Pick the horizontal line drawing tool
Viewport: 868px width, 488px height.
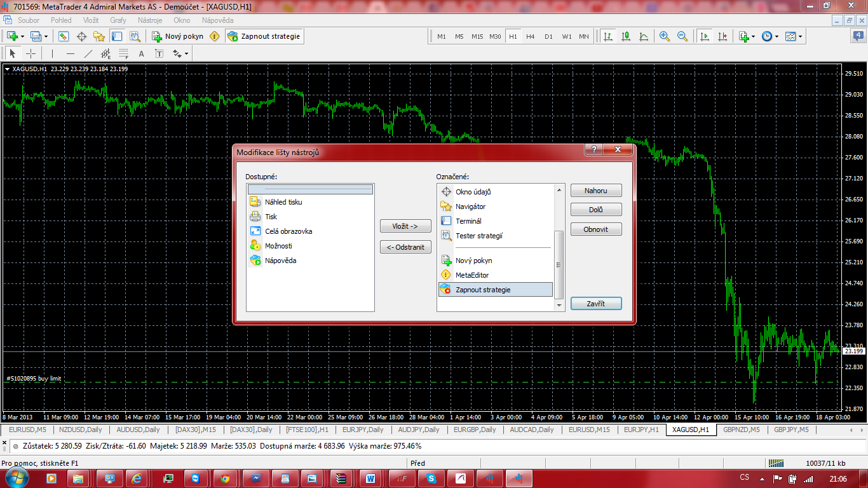70,53
